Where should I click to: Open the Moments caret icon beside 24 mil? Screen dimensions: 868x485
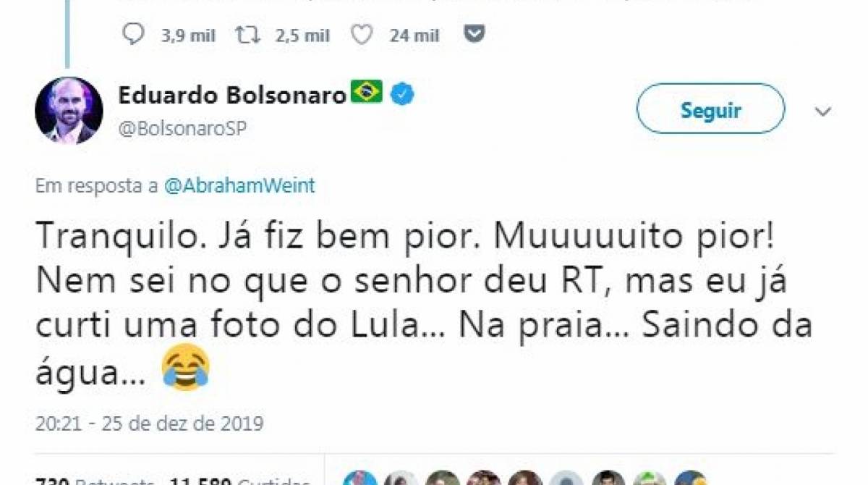[x=474, y=34]
